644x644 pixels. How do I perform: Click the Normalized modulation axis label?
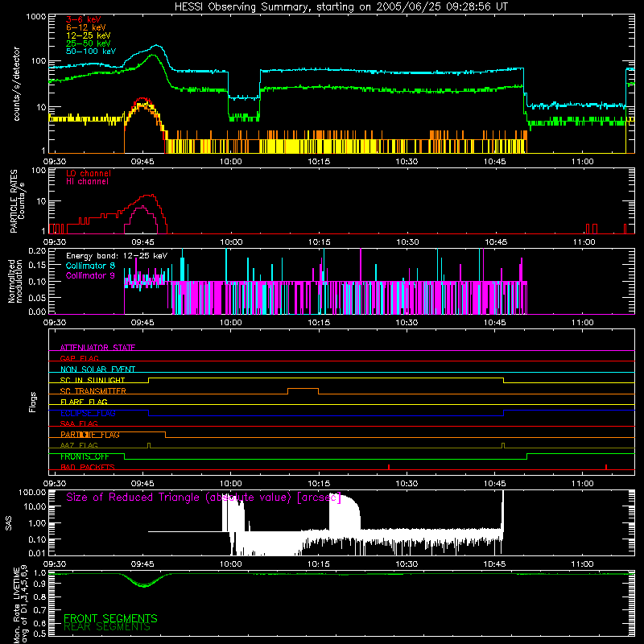click(14, 281)
